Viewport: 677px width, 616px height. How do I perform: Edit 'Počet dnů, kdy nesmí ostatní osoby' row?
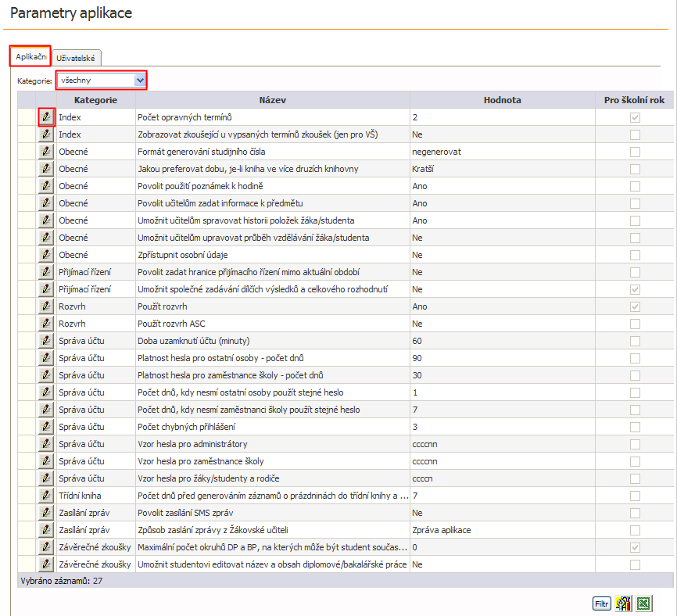[x=46, y=392]
